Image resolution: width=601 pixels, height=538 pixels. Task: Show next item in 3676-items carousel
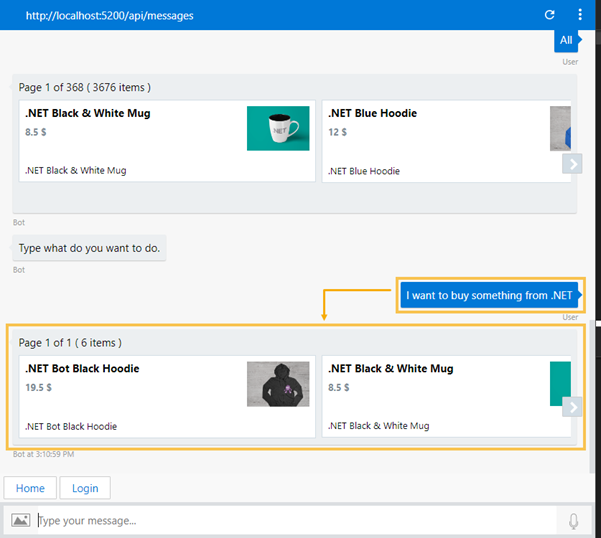pos(573,164)
